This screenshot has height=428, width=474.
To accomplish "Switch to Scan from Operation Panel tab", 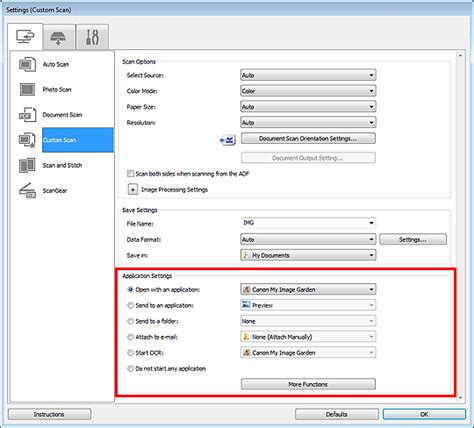I will tap(58, 37).
